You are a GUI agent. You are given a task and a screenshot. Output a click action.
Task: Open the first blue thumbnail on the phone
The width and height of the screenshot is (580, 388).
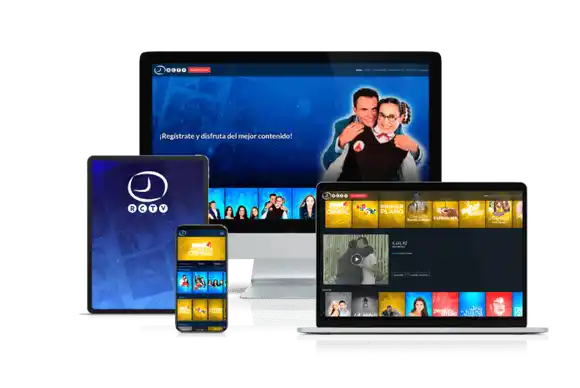[185, 282]
